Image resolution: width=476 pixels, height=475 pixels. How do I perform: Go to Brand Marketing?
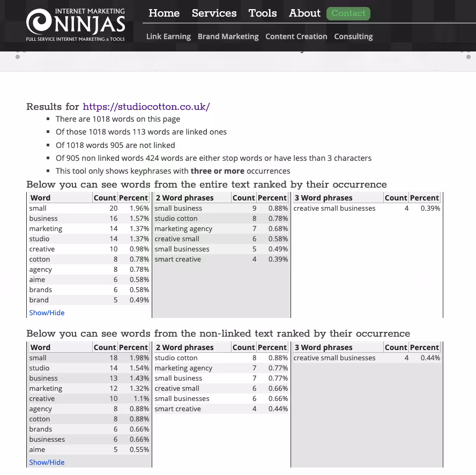coord(228,36)
